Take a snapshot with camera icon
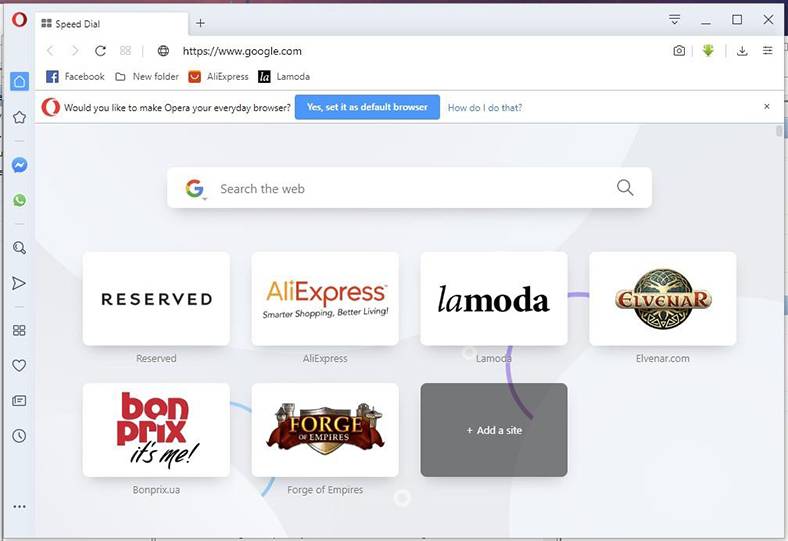788x541 pixels. click(679, 51)
